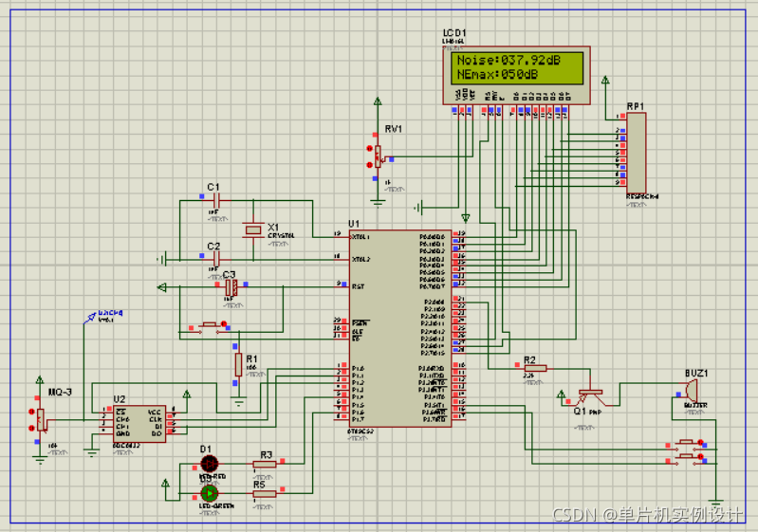
Task: Select the Q1 PNP transistor
Action: [589, 392]
